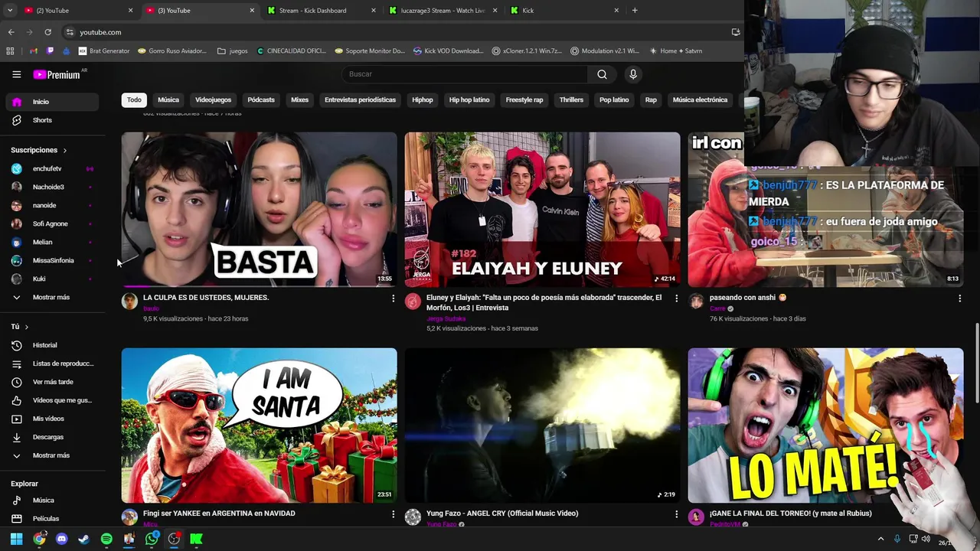Viewport: 980px width, 551px height.
Task: Open the YouTube hamburger guide menu
Action: [16, 74]
